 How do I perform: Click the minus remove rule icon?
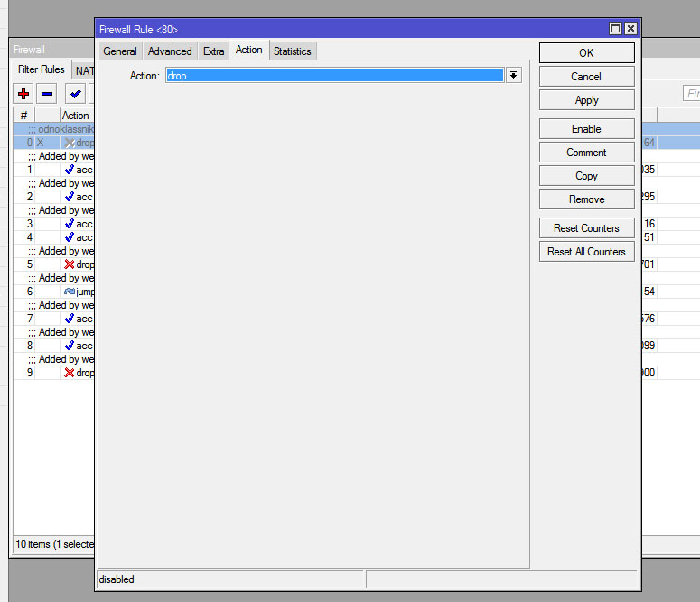[x=47, y=94]
